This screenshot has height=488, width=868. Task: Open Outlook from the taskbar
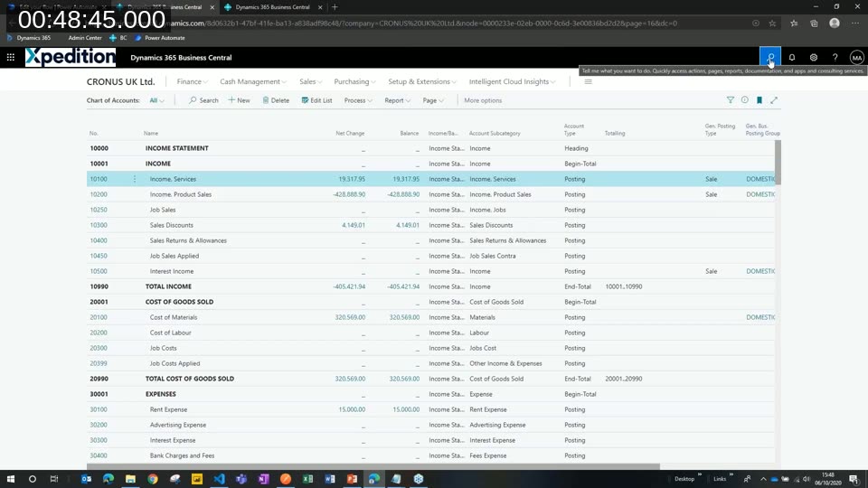pos(87,479)
